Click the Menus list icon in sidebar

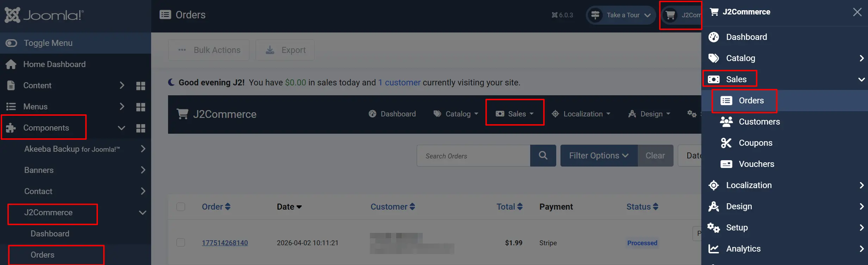(11, 107)
